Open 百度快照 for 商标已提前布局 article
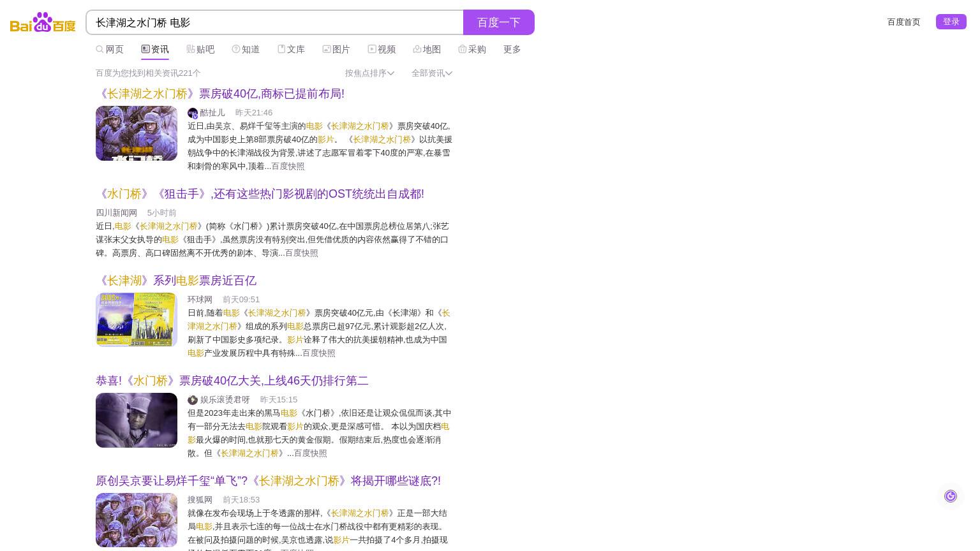 tap(288, 166)
